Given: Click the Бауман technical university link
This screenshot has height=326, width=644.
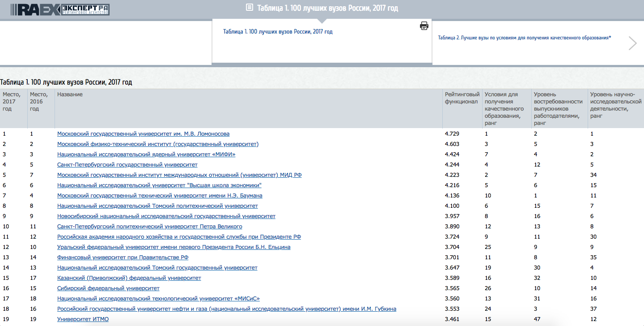Looking at the screenshot, I should (x=160, y=196).
